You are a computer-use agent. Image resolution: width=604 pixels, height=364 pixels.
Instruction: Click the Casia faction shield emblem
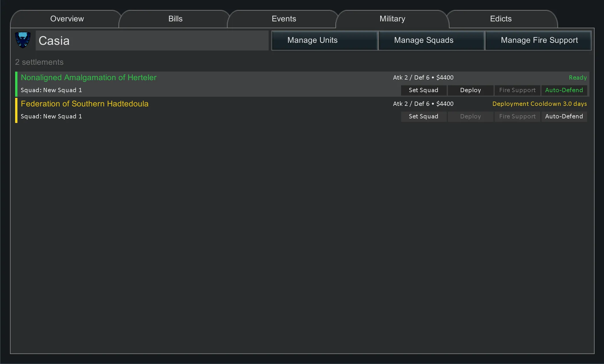click(23, 40)
